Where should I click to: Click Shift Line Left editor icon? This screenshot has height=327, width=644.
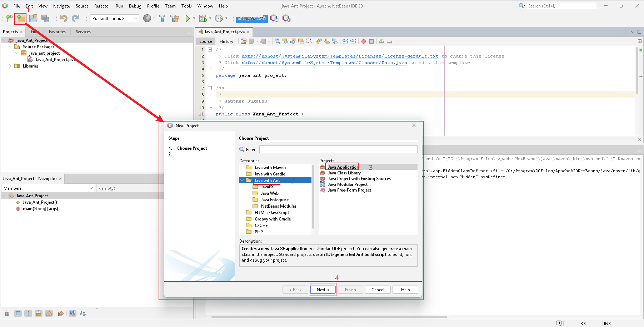tap(345, 41)
